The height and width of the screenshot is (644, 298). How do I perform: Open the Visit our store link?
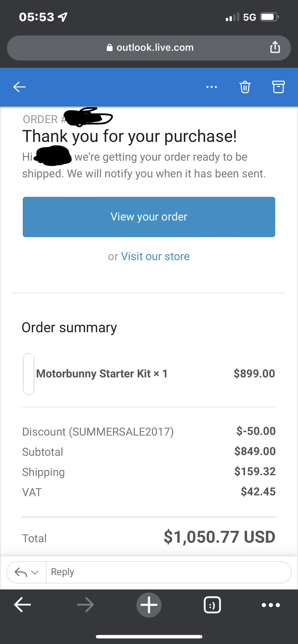[155, 256]
